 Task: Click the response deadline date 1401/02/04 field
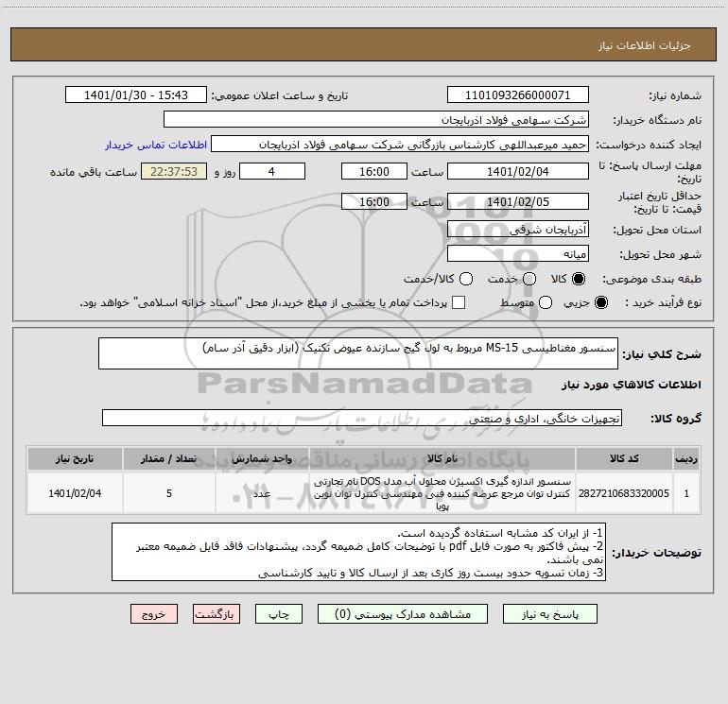point(518,172)
